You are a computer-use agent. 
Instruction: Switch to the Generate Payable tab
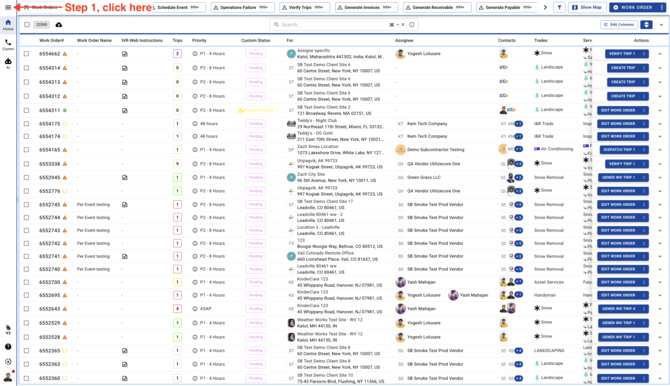click(x=507, y=7)
